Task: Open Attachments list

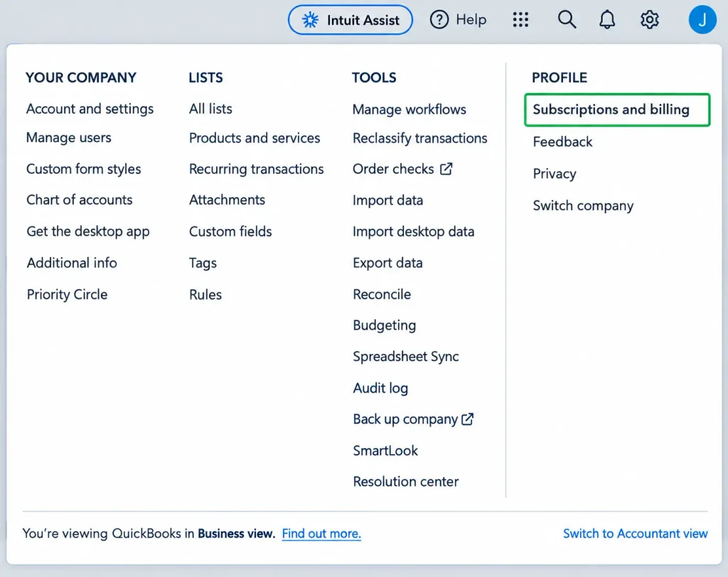Action: [227, 200]
